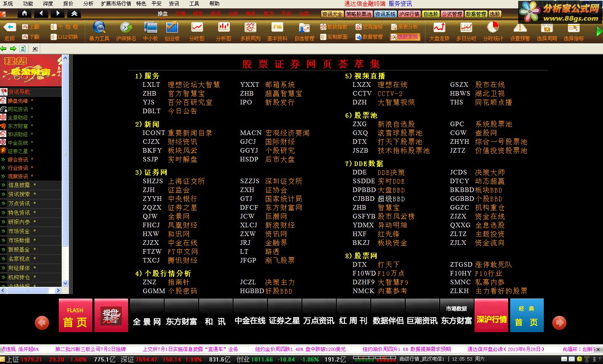This screenshot has width=603, height=364.
Task: Click the 公式管理 button
Action: [x=452, y=14]
